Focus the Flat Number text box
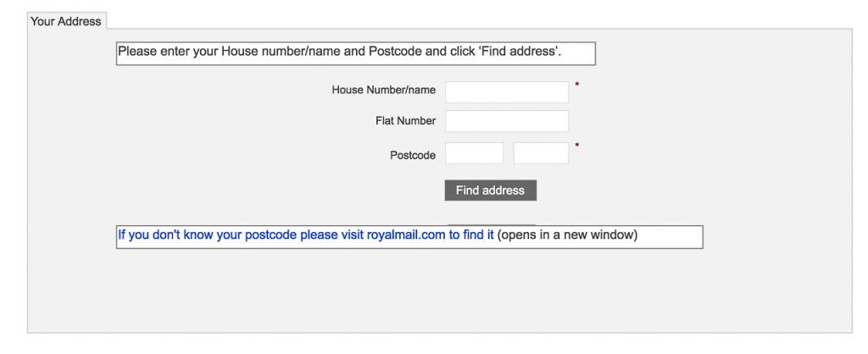Image resolution: width=868 pixels, height=354 pixels. point(506,121)
